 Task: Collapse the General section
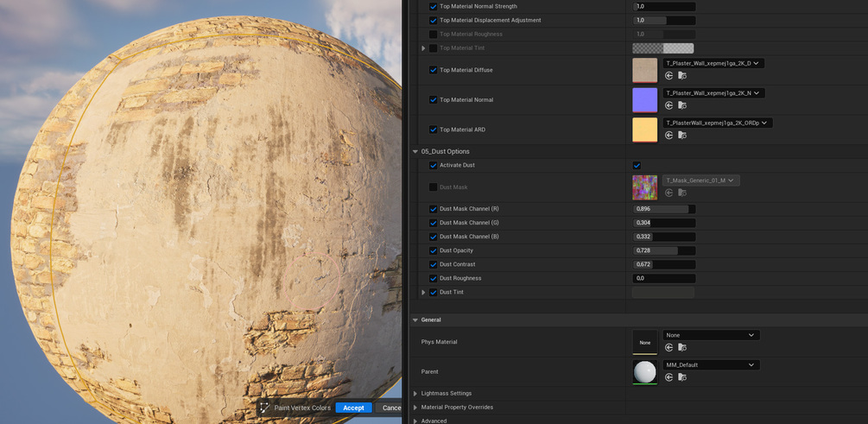(415, 320)
